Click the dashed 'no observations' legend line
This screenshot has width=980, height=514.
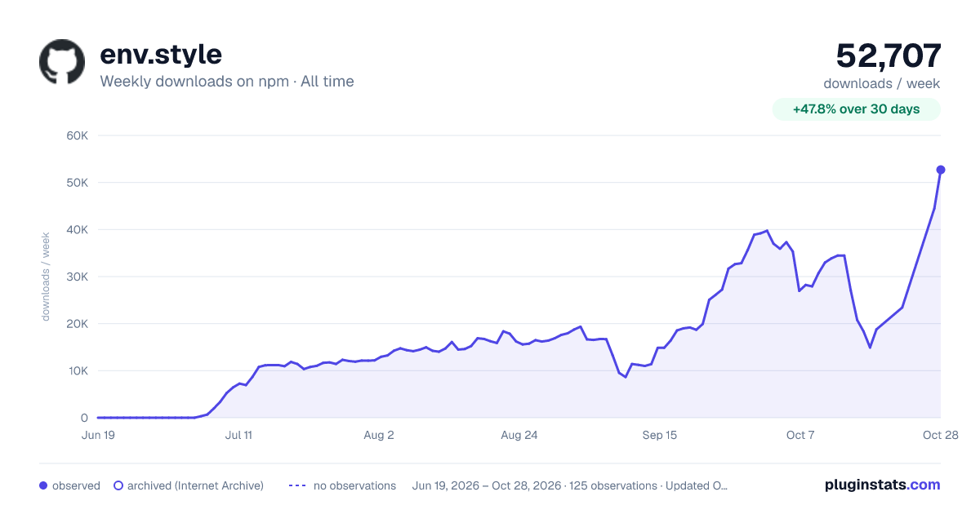click(x=297, y=485)
